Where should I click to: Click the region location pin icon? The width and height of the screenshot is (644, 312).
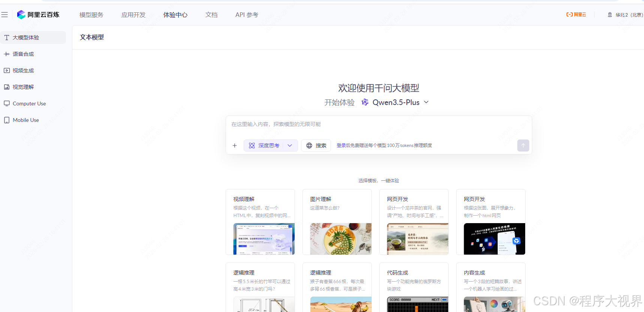(610, 15)
